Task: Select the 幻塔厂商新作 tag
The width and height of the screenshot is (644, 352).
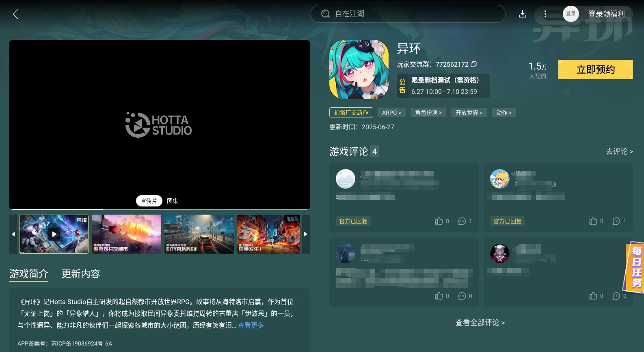Action: click(351, 113)
